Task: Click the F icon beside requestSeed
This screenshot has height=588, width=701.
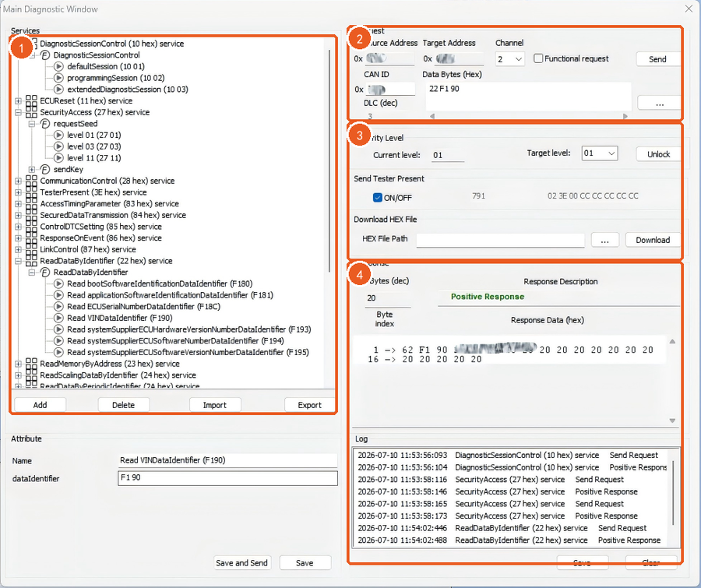Action: (x=45, y=123)
